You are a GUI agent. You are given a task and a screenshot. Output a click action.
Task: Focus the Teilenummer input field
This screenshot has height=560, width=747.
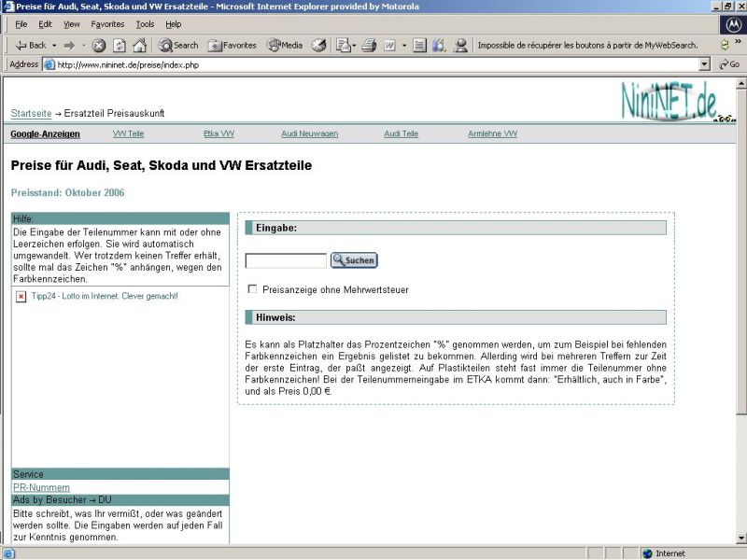(286, 260)
